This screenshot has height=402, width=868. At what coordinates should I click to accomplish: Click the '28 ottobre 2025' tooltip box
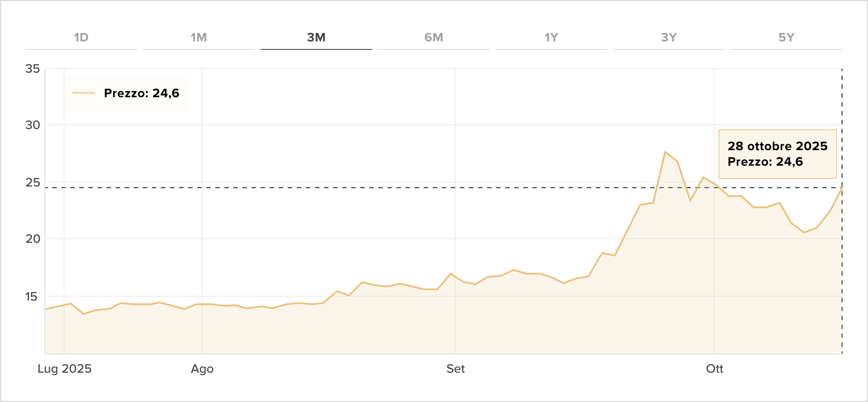pyautogui.click(x=777, y=154)
